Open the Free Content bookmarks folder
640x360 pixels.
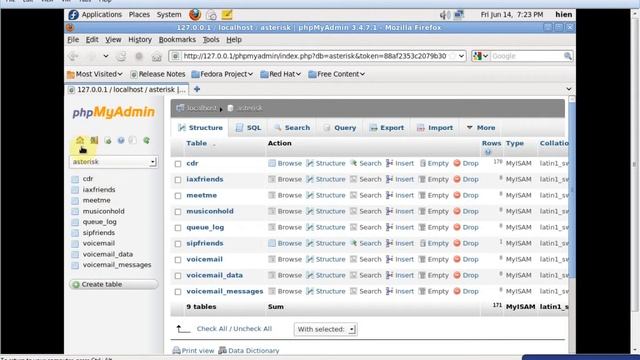(337, 74)
